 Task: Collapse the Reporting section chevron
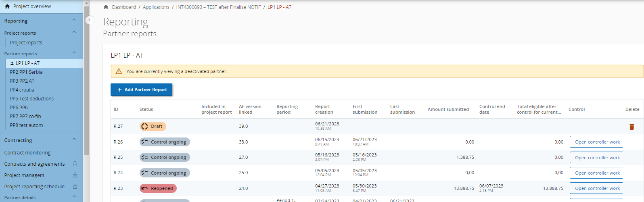(74, 20)
